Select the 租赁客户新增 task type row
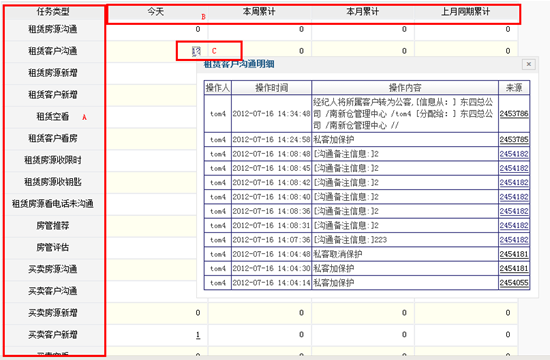 (53, 95)
